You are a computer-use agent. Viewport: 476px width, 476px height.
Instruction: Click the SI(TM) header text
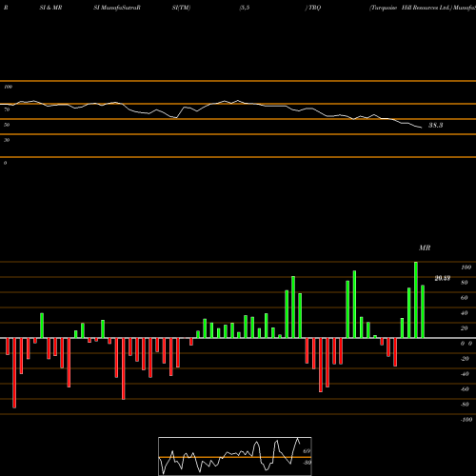click(x=181, y=8)
